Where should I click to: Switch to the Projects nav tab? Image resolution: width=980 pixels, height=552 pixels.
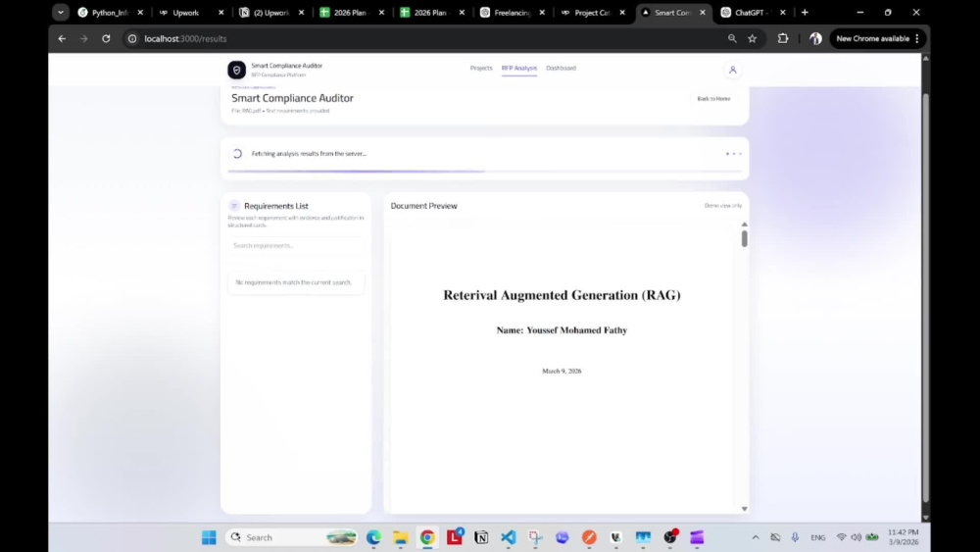[481, 68]
